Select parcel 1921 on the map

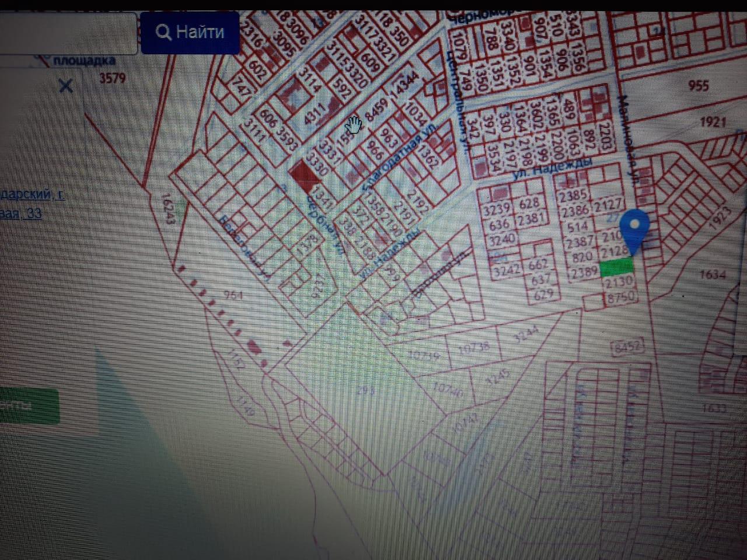(x=712, y=121)
